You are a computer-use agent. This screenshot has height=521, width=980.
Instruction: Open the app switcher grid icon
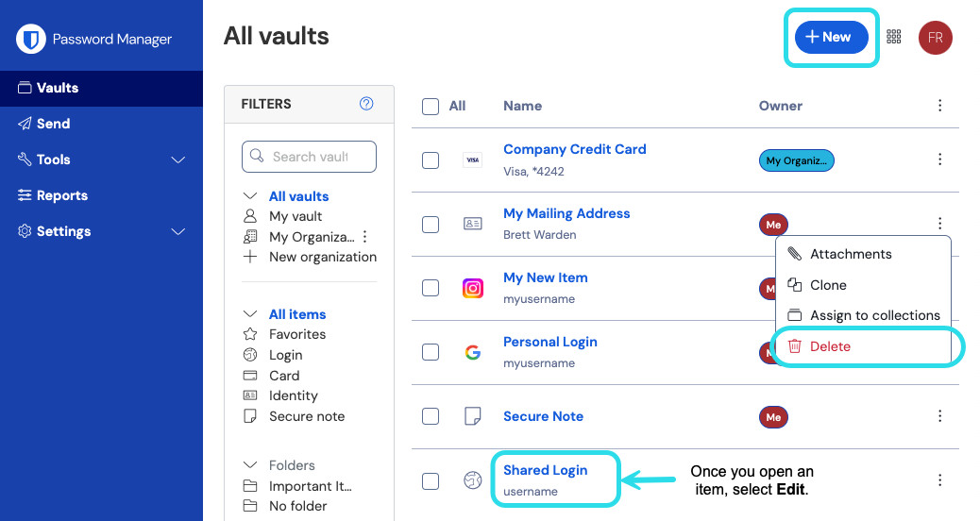point(894,37)
